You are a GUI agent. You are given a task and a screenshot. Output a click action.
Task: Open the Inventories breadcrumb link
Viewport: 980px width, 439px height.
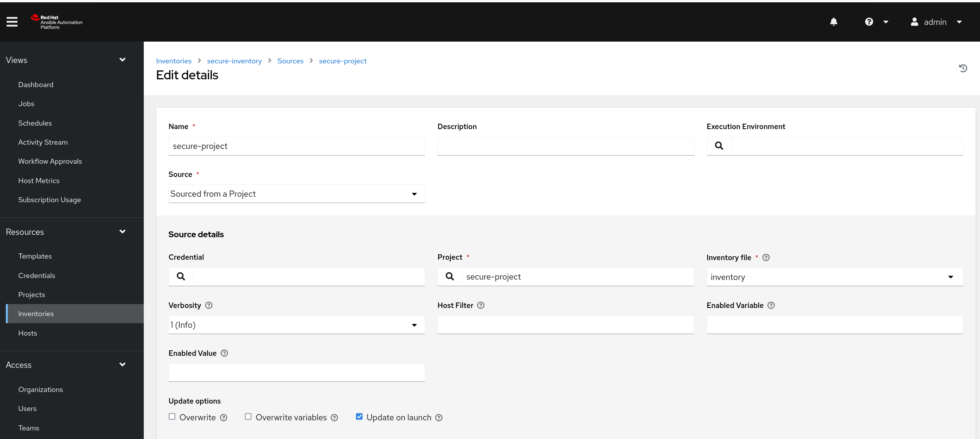173,61
